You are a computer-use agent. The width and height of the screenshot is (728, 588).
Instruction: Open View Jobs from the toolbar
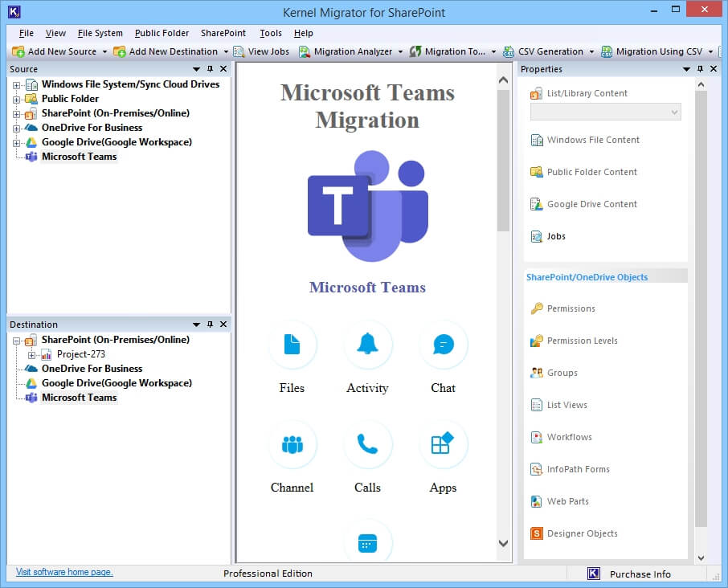click(261, 51)
